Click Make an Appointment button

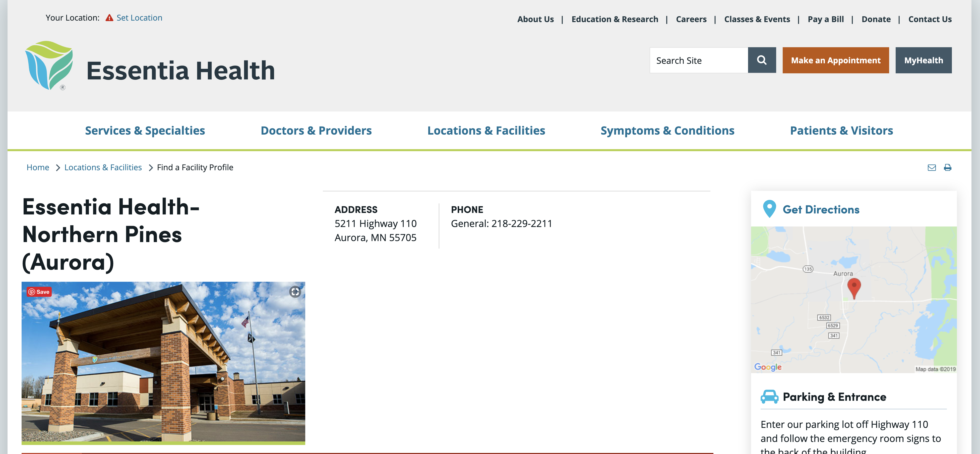tap(835, 60)
